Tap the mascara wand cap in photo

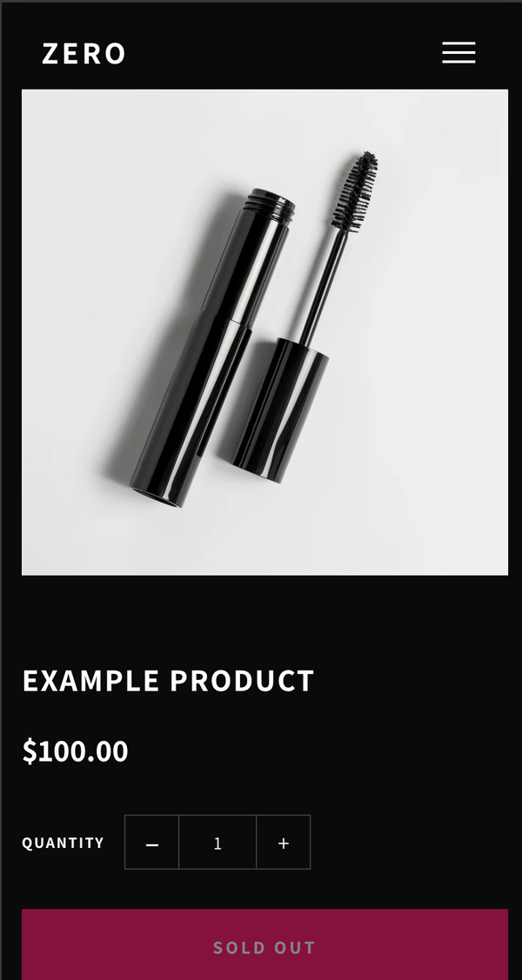279,410
